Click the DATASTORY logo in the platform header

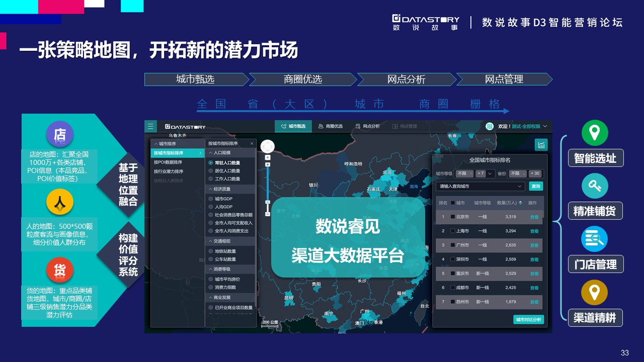(185, 127)
